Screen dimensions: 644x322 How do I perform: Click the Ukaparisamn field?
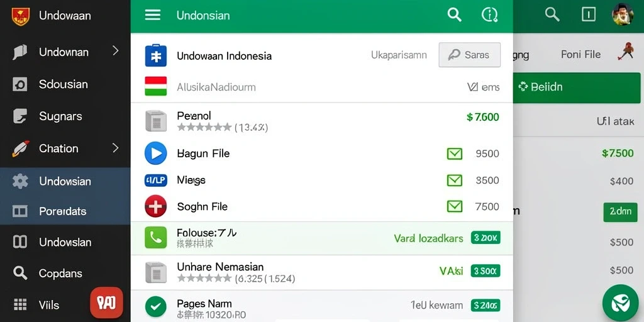click(x=399, y=55)
